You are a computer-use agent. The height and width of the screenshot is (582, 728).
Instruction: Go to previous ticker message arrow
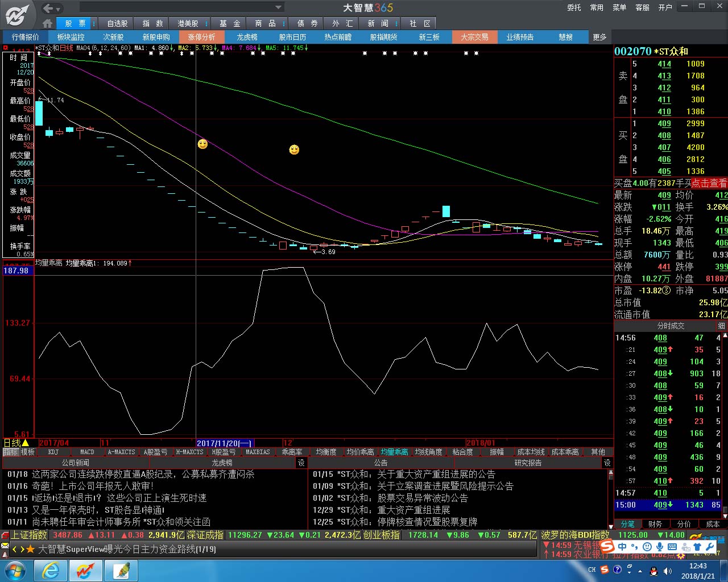click(15, 549)
